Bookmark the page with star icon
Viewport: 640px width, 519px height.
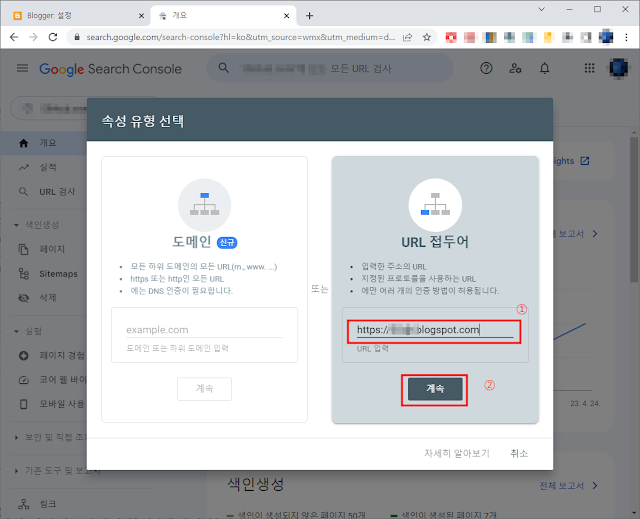427,37
